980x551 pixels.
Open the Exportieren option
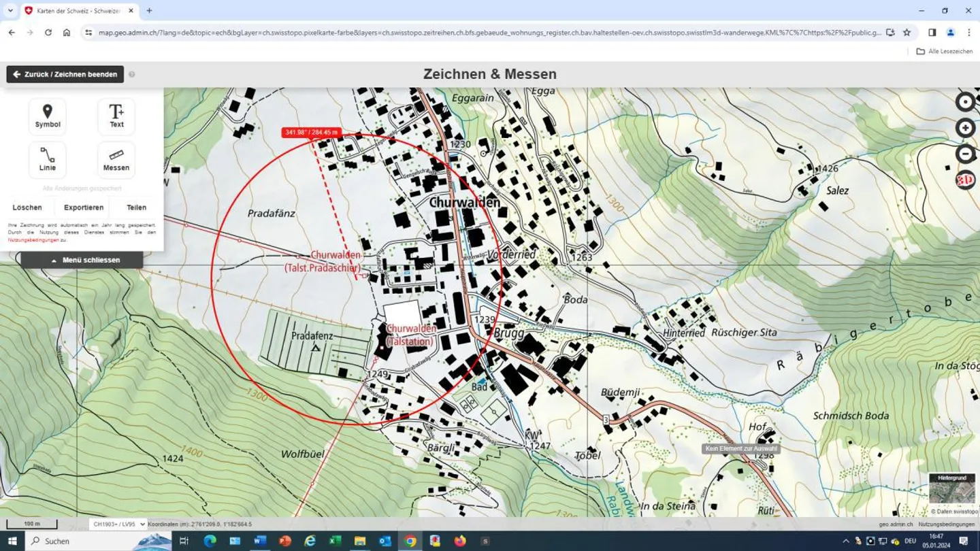84,207
